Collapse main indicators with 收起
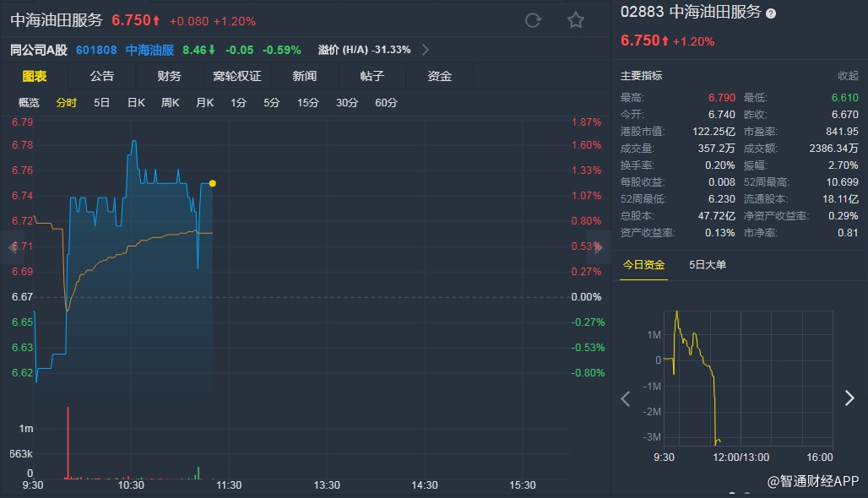The height and width of the screenshot is (498, 868). click(x=848, y=76)
